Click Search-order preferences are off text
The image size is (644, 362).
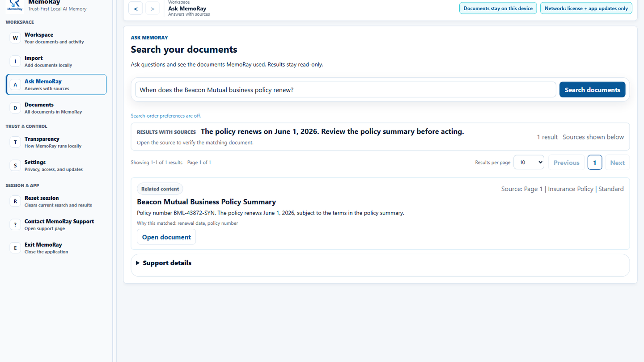166,116
